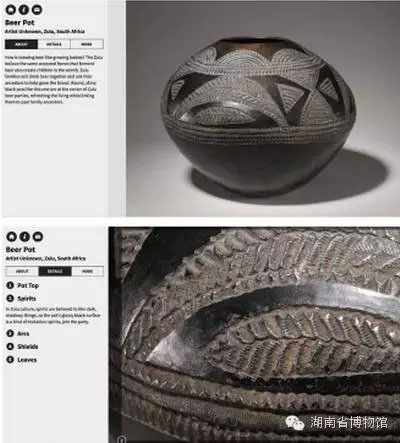Screen dimensions: 400x443
Task: Tap the Facebook icon in lower panel
Action: [25, 236]
